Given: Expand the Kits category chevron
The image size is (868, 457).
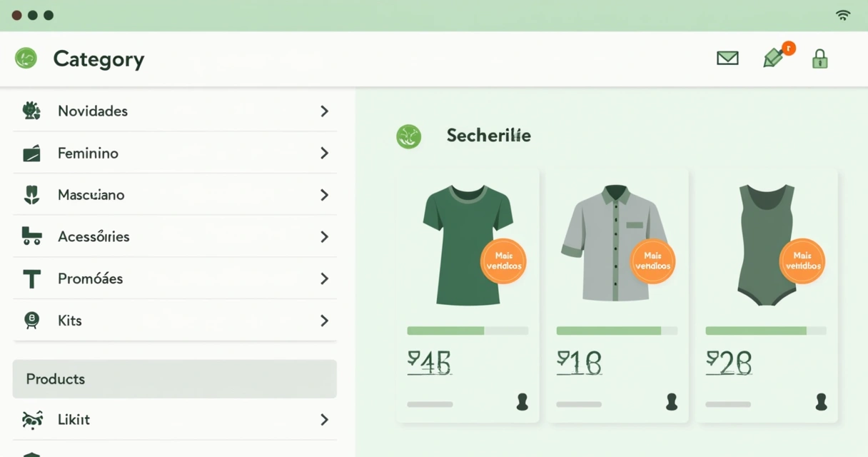Looking at the screenshot, I should [324, 321].
